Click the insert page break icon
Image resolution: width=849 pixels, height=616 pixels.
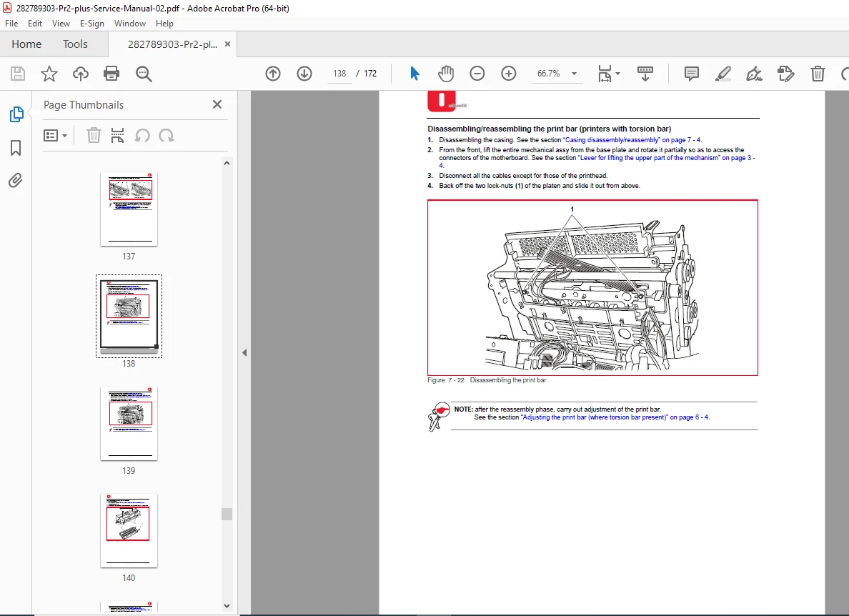[117, 135]
